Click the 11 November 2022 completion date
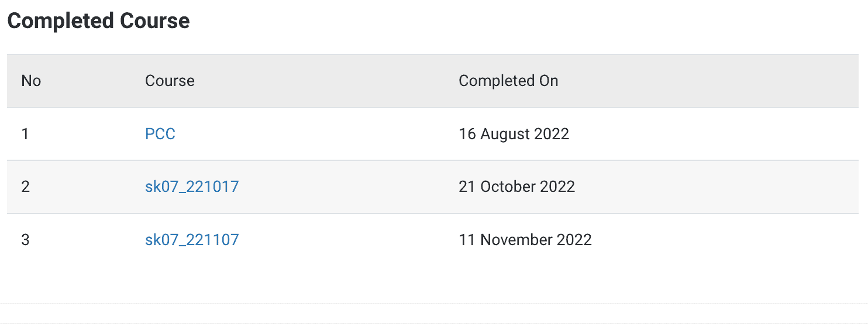868x327 pixels. (x=525, y=240)
